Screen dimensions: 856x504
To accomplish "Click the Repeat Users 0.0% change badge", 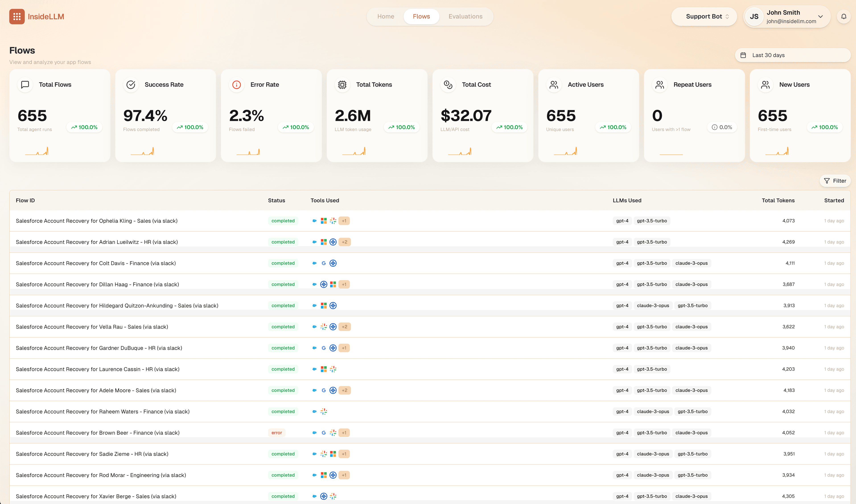I will (722, 127).
